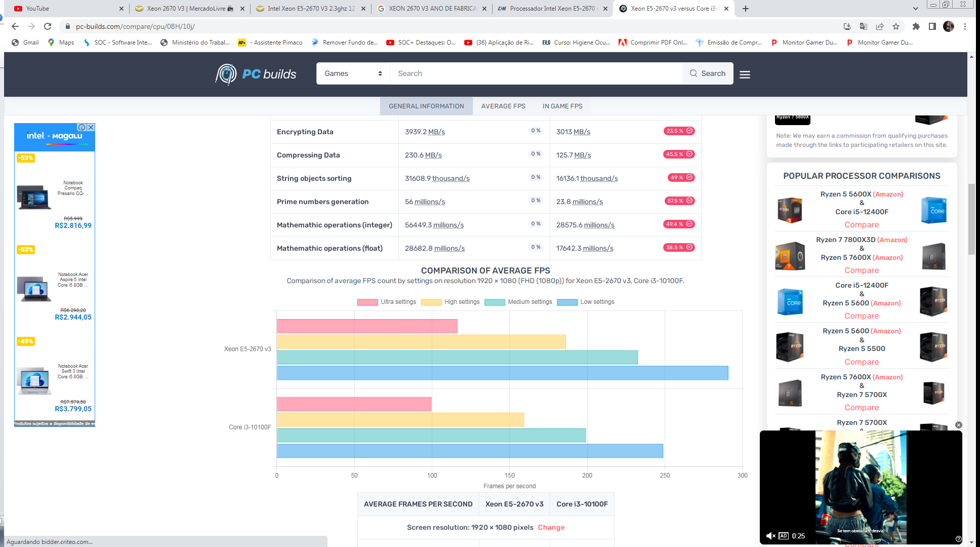Click the share page icon in address bar
The height and width of the screenshot is (547, 980).
click(880, 26)
